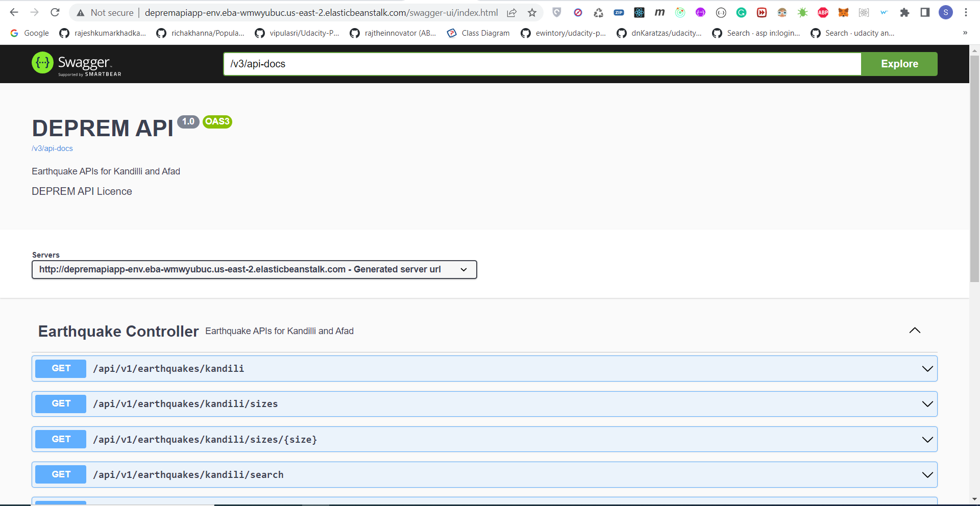Expand GET /kandili/search endpoint chevron
This screenshot has width=980, height=506.
click(927, 475)
